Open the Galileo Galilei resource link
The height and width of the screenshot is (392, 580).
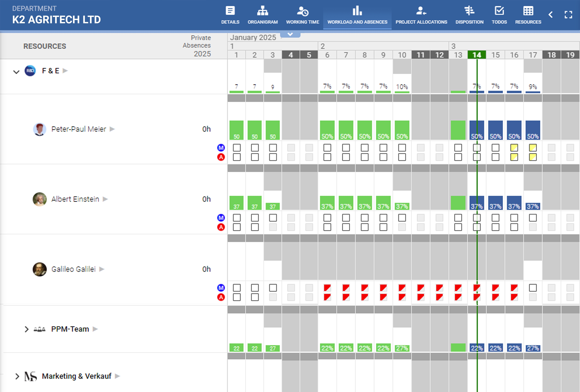point(73,269)
